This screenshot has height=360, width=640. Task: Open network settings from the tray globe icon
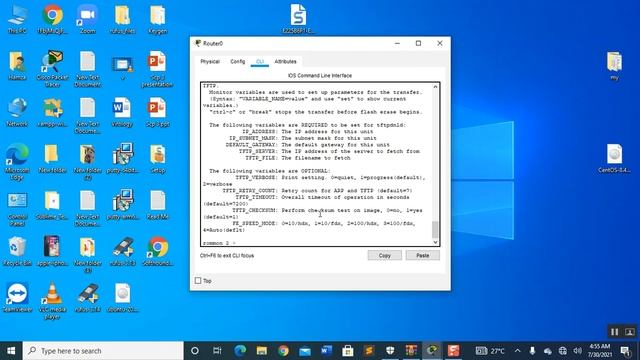pos(562,351)
